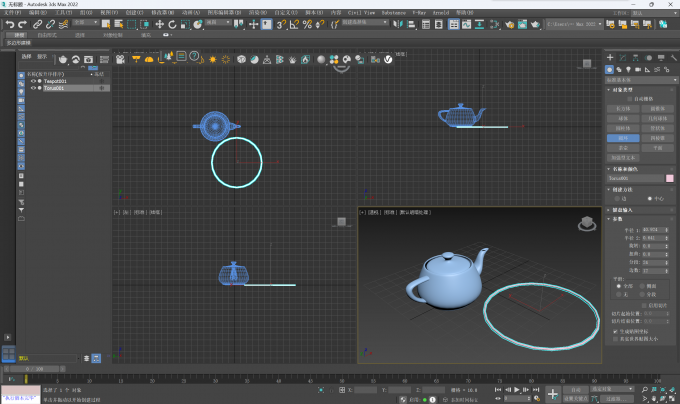Activate the Select and Scale tool

pyautogui.click(x=185, y=24)
